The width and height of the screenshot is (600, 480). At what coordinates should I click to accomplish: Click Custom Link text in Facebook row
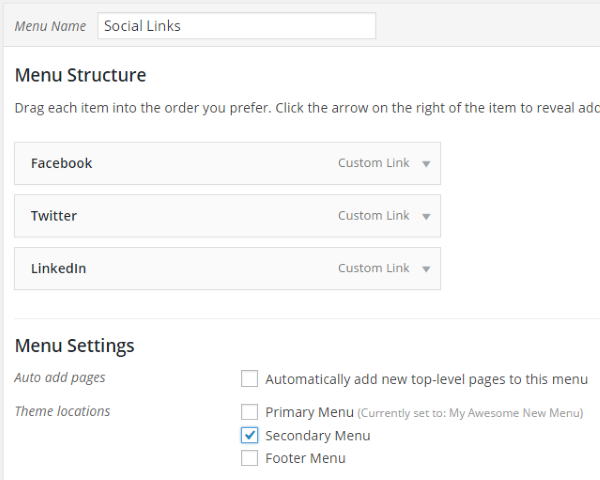pyautogui.click(x=374, y=163)
